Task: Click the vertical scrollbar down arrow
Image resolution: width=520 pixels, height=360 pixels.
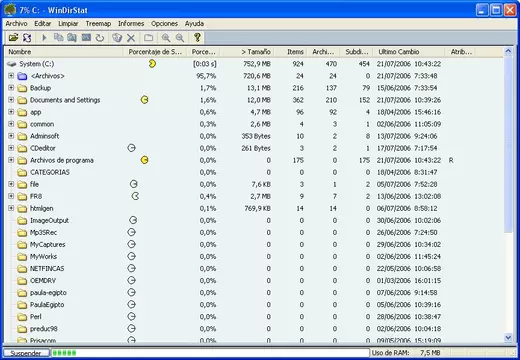Action: coord(508,337)
